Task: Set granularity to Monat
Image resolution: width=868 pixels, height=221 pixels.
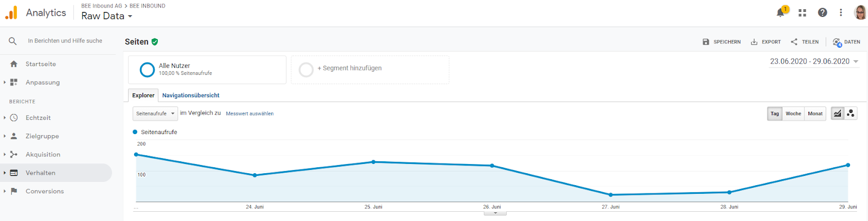Action: point(815,113)
